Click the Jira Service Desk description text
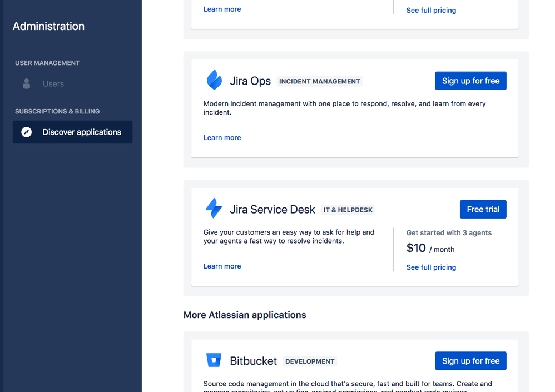Image resolution: width=555 pixels, height=392 pixels. [x=289, y=236]
